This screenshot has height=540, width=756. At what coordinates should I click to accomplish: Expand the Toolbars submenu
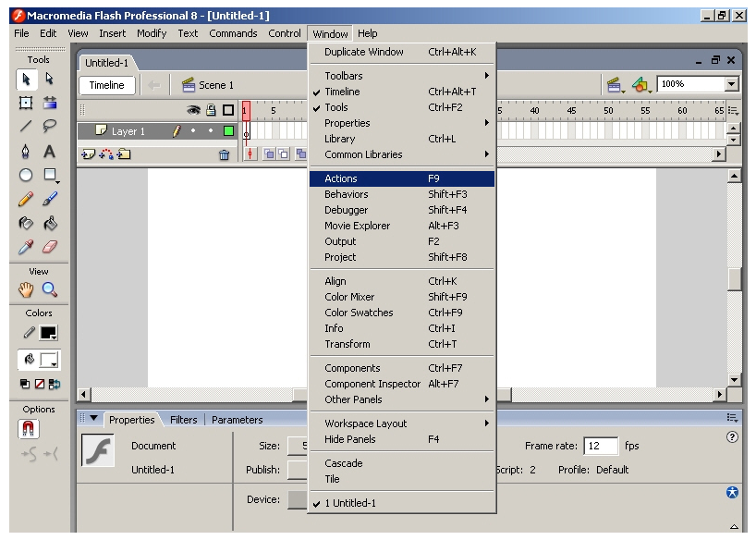pos(402,76)
